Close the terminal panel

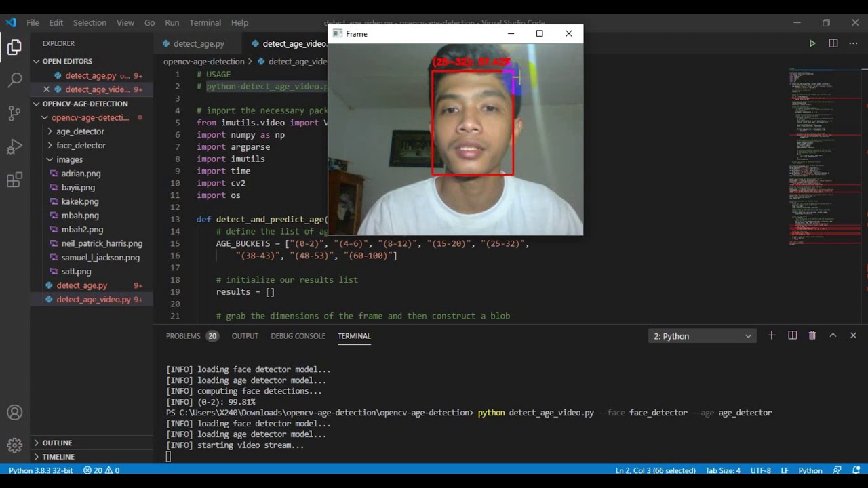pos(853,335)
